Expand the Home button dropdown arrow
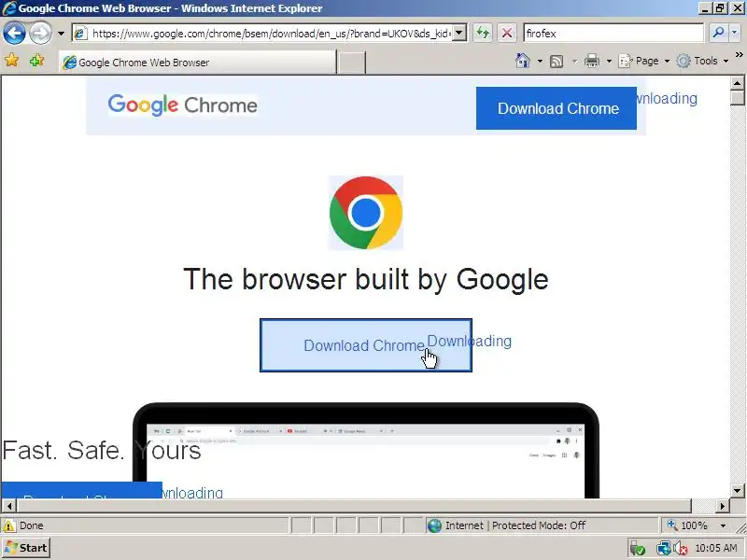 coord(540,61)
